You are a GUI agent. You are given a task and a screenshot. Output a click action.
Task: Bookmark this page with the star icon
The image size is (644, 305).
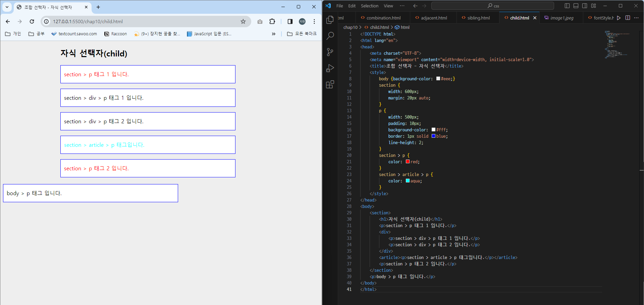coord(243,21)
